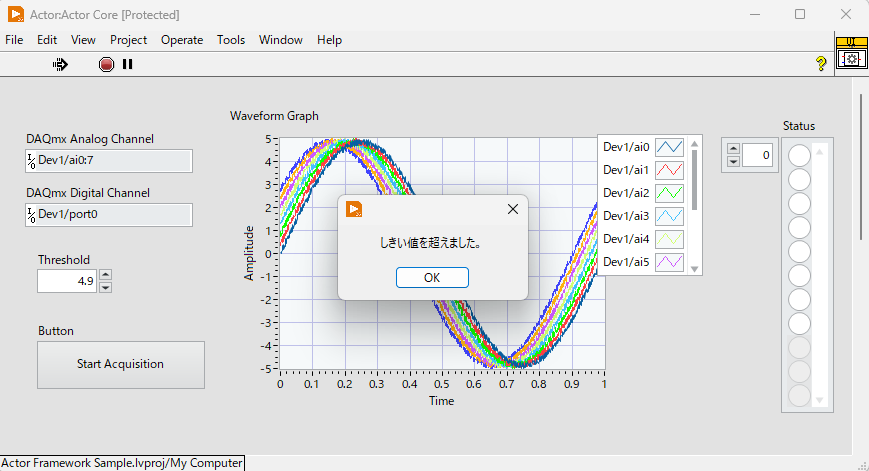Click the Start Acquisition button

(x=121, y=365)
